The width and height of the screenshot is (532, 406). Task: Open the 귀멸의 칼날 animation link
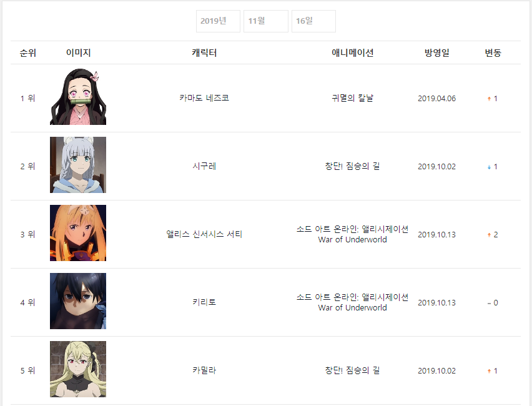coord(353,98)
